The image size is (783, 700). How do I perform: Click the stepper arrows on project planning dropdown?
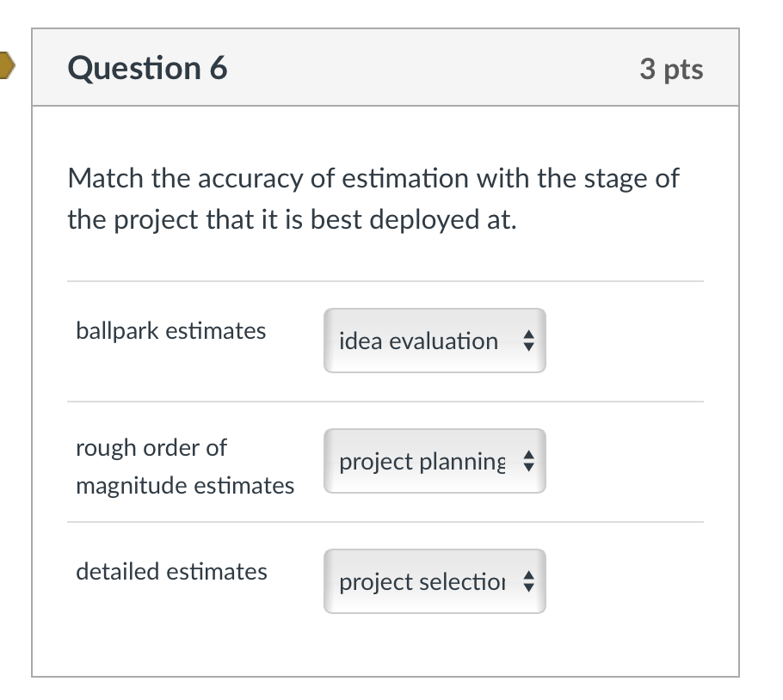pos(529,461)
